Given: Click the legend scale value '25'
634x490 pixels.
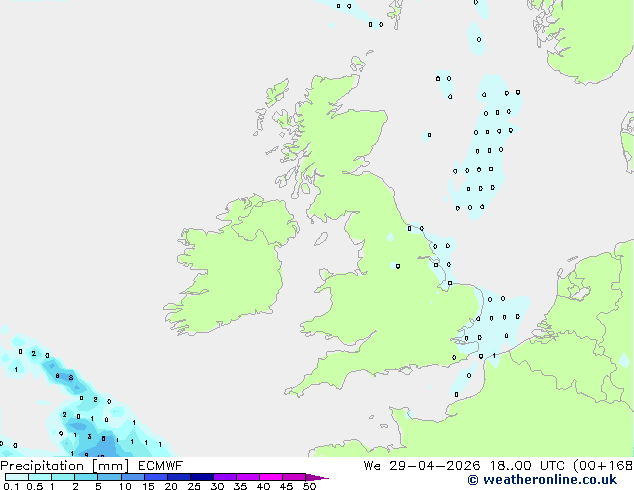Looking at the screenshot, I should 194,486.
